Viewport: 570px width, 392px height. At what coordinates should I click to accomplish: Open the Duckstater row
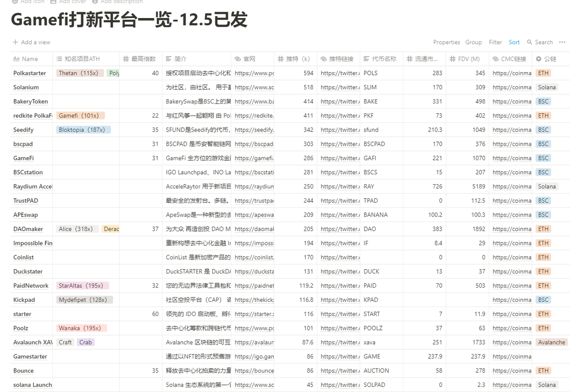[28, 271]
